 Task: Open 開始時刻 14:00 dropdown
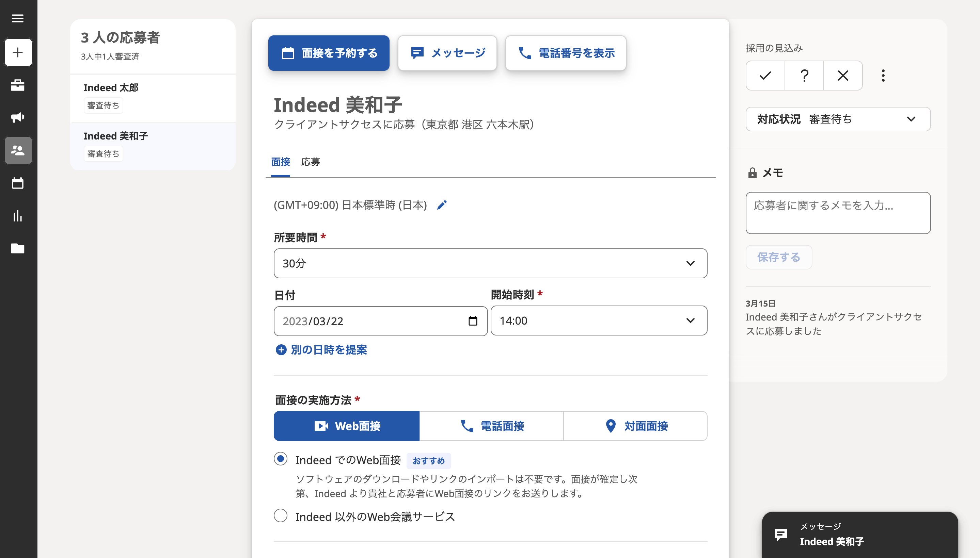pos(599,321)
